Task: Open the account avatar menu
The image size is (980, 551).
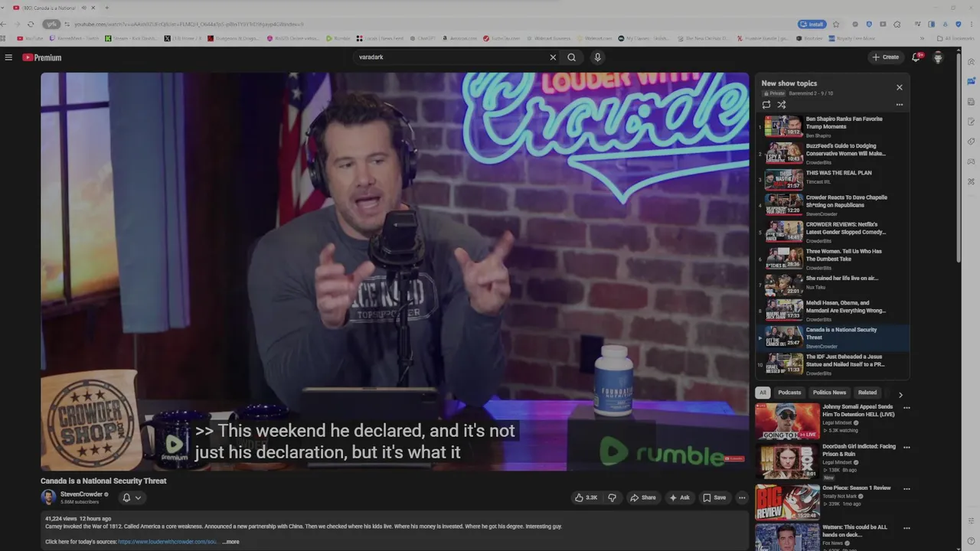Action: point(938,57)
